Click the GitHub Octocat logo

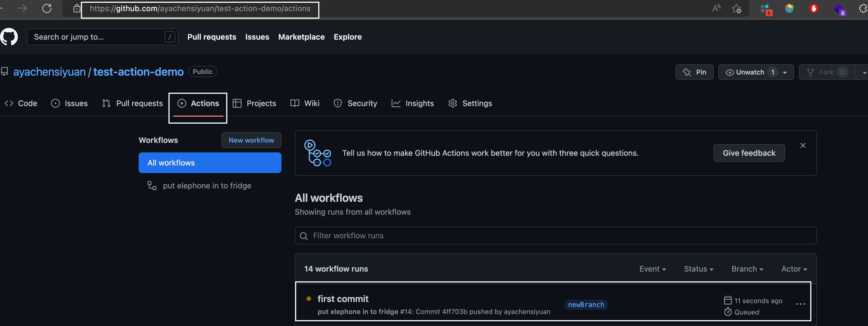[x=9, y=36]
